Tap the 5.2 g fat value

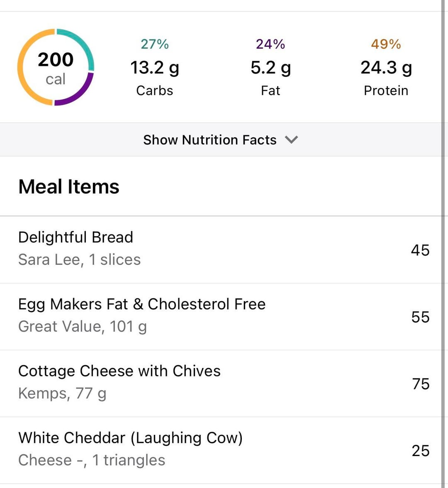click(270, 68)
